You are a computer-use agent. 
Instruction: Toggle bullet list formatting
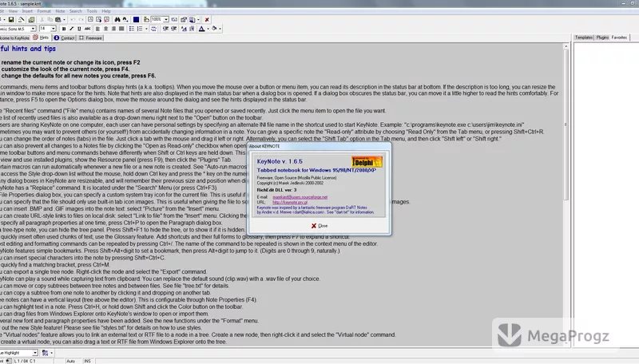[x=132, y=29]
